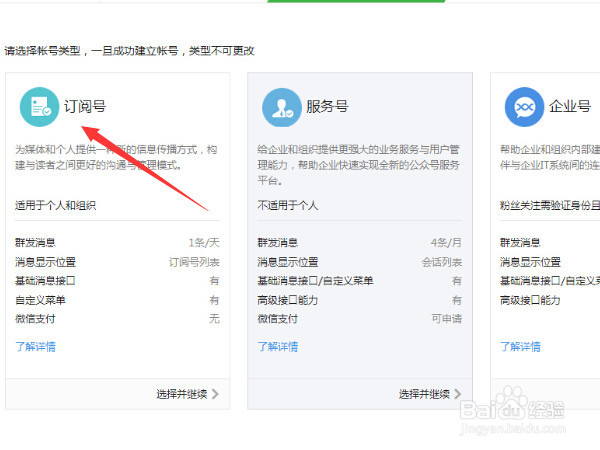The width and height of the screenshot is (600, 450).
Task: Click 群发消息 label in 订阅号 card
Action: (x=35, y=243)
